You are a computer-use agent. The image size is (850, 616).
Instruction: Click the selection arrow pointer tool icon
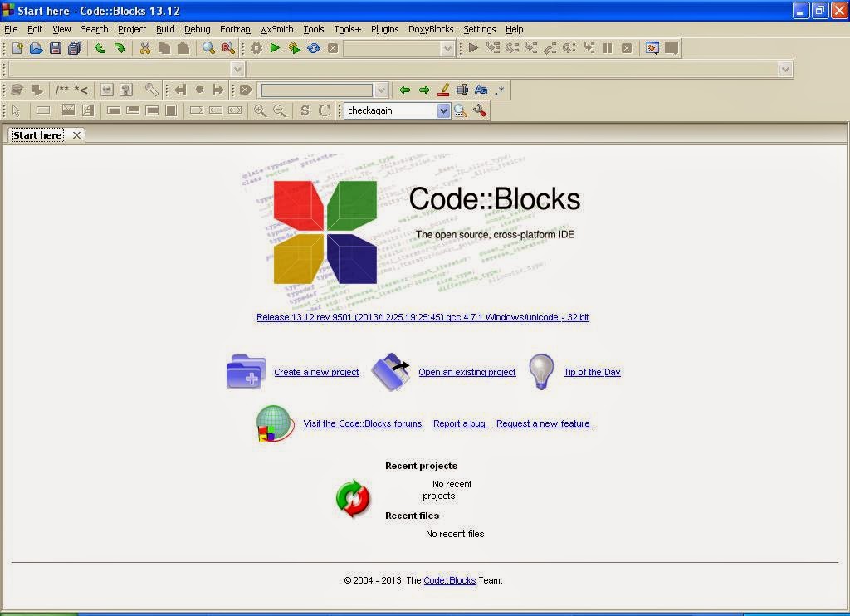click(16, 110)
